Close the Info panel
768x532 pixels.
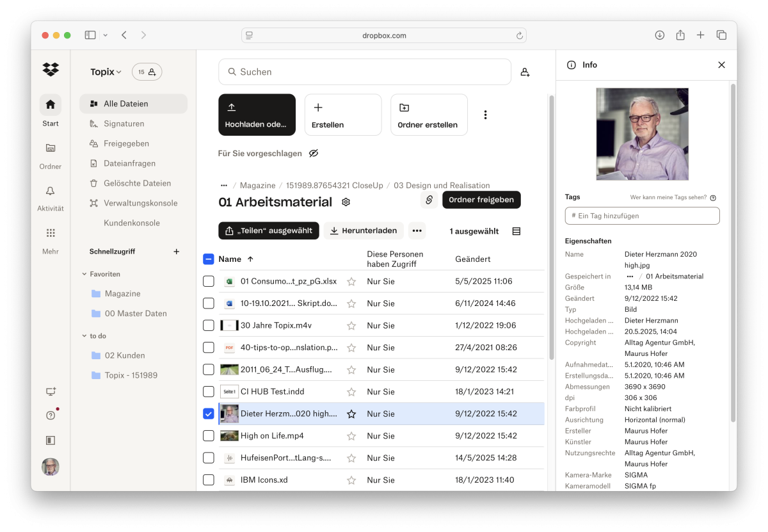[x=722, y=65]
